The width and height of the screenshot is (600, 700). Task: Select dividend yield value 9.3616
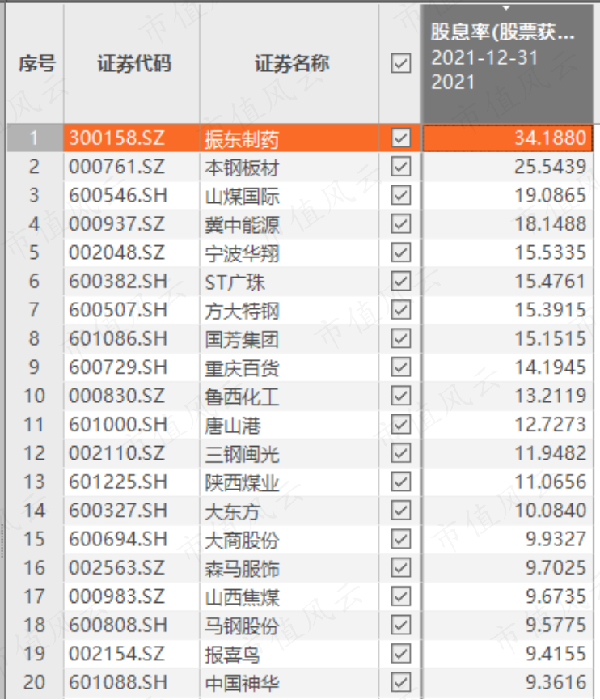click(x=556, y=682)
